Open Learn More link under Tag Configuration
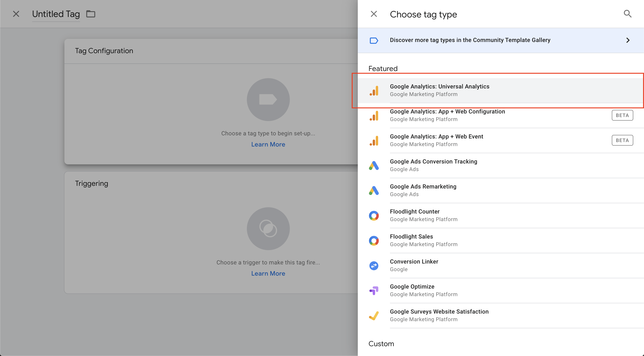This screenshot has height=356, width=644. coord(268,144)
